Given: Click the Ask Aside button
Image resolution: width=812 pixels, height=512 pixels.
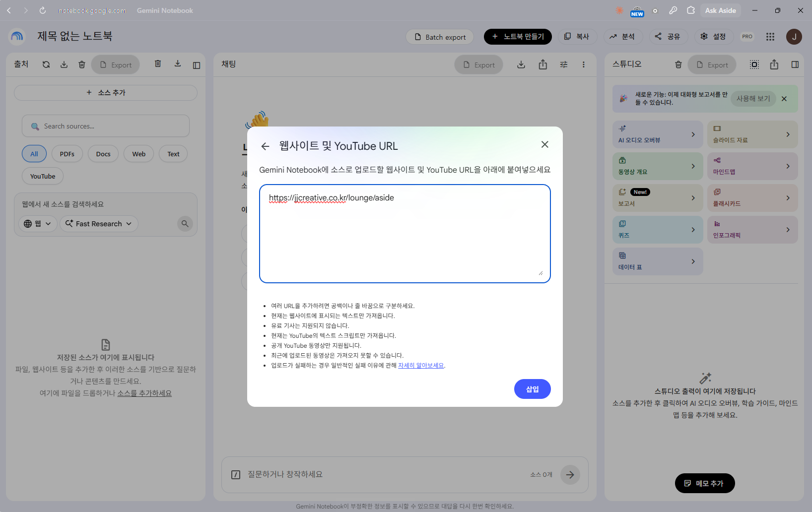Looking at the screenshot, I should tap(721, 10).
